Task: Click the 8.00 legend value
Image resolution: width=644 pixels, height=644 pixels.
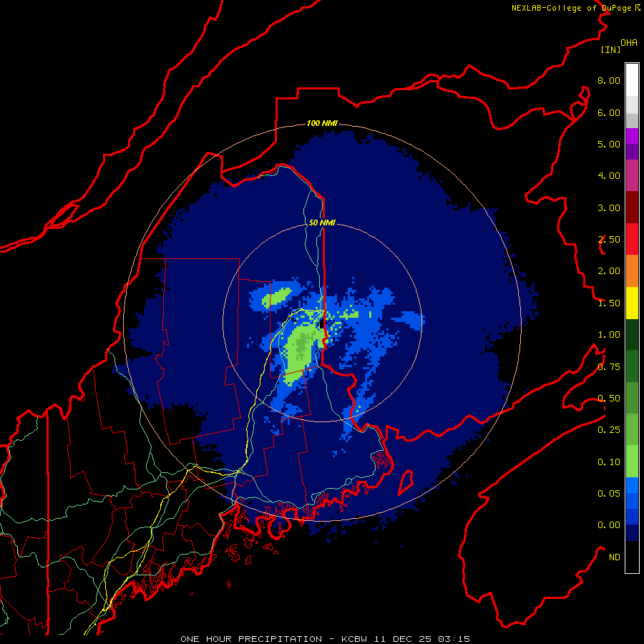Action: coord(609,80)
